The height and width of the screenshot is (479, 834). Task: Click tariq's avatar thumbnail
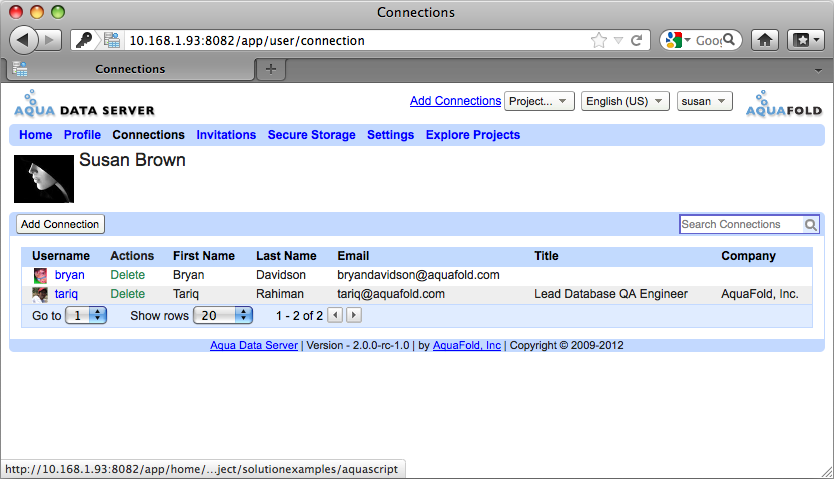40,294
